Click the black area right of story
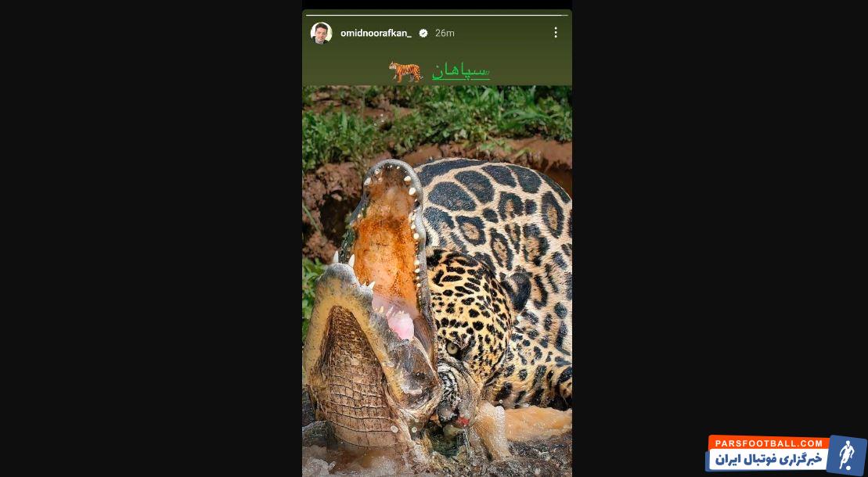The width and height of the screenshot is (868, 477). click(x=704, y=235)
